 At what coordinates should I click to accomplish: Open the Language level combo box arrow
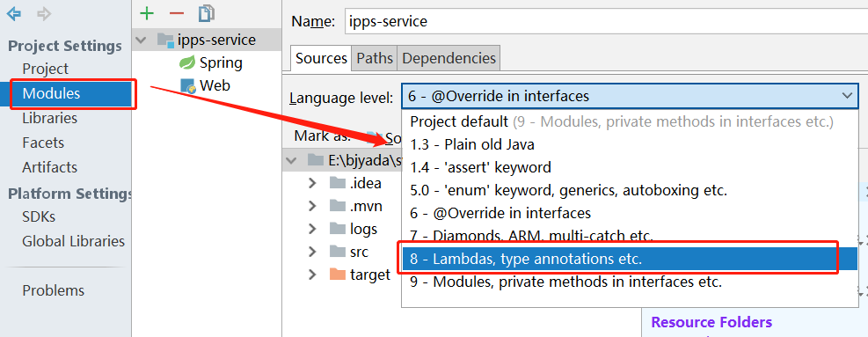(848, 97)
